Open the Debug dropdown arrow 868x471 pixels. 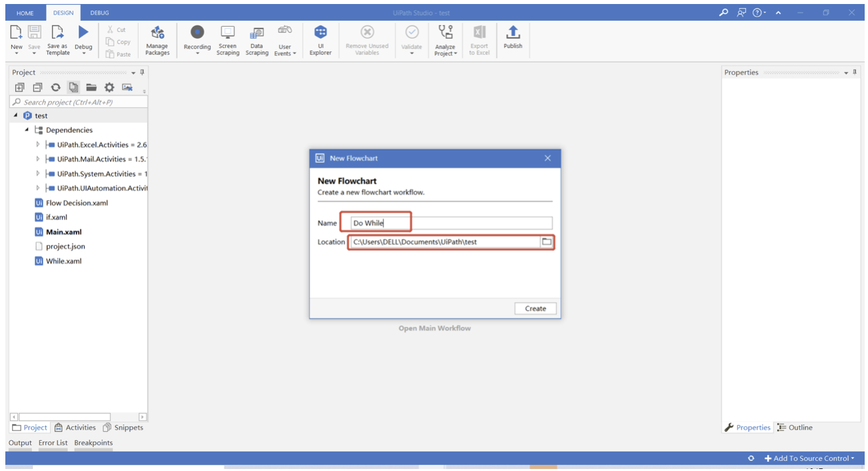(83, 54)
